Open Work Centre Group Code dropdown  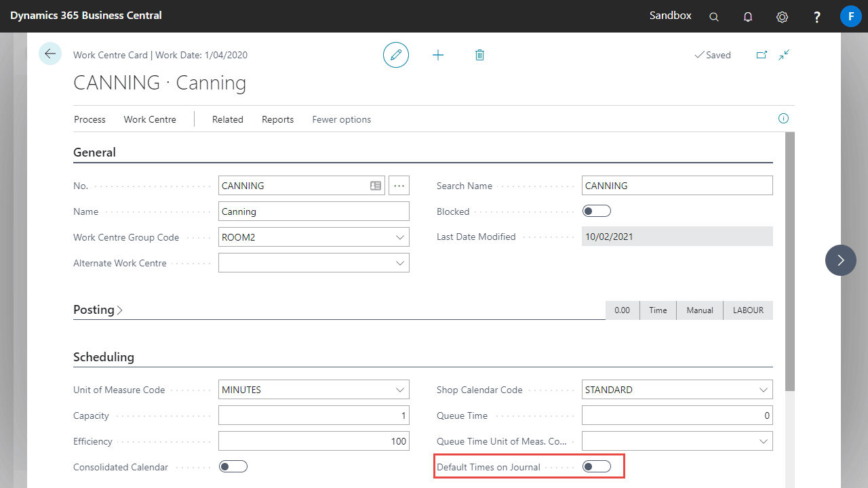[x=399, y=237]
